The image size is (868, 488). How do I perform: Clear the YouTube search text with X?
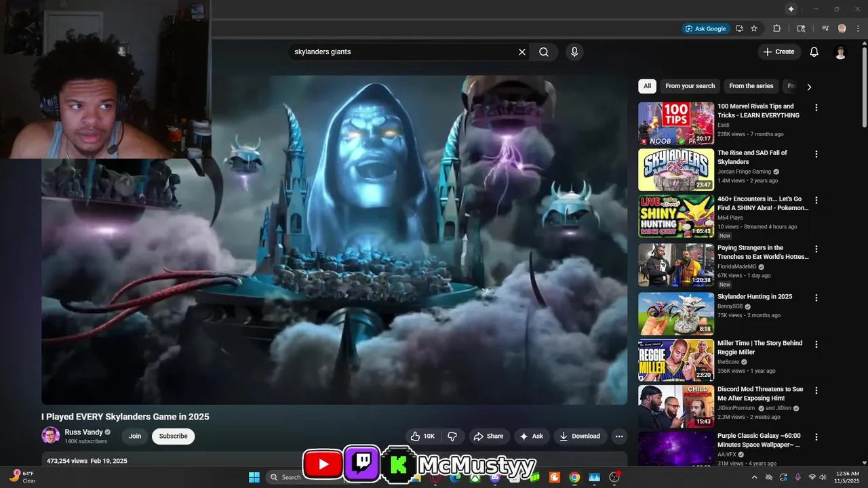(522, 52)
